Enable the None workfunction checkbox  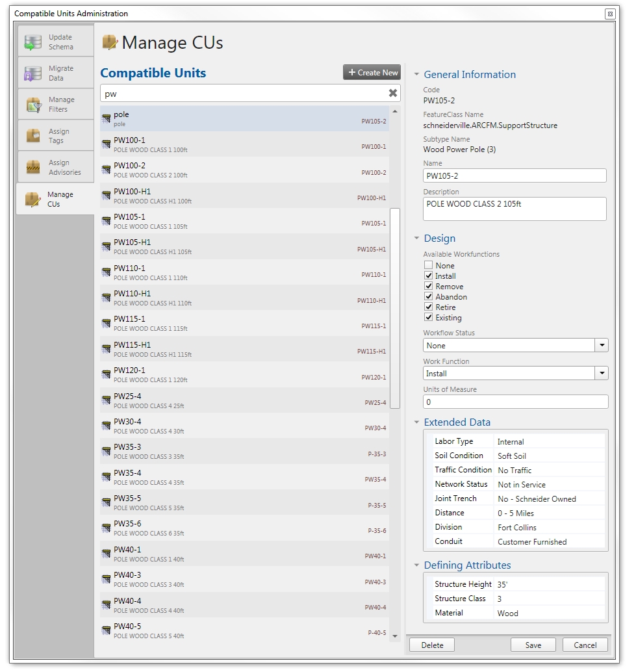428,265
